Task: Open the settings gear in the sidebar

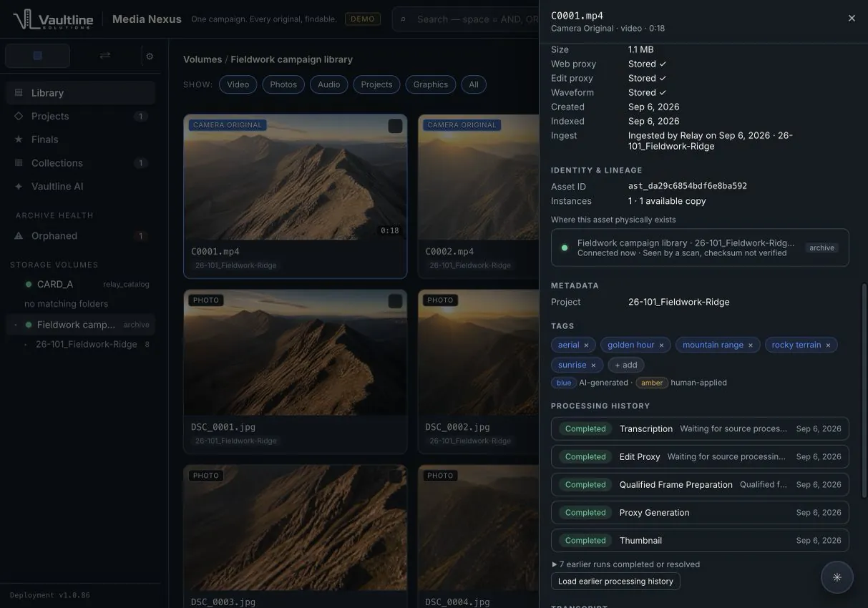Action: point(150,57)
